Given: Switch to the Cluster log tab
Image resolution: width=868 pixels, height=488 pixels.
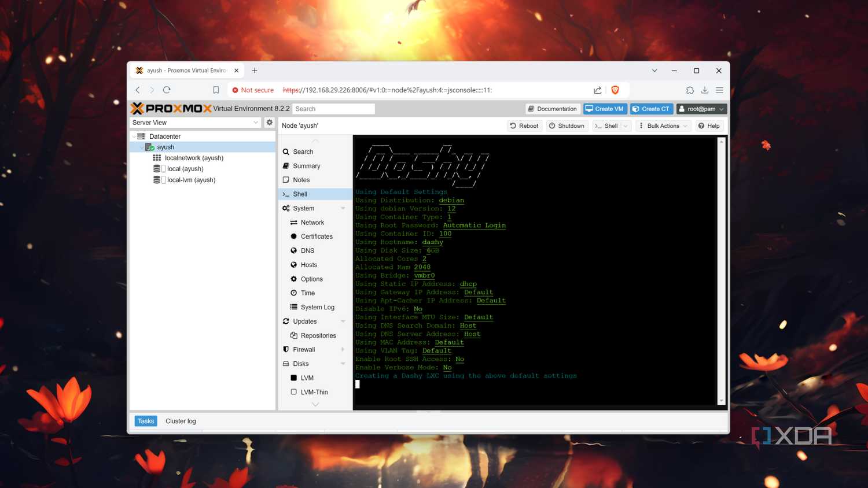Looking at the screenshot, I should point(181,421).
